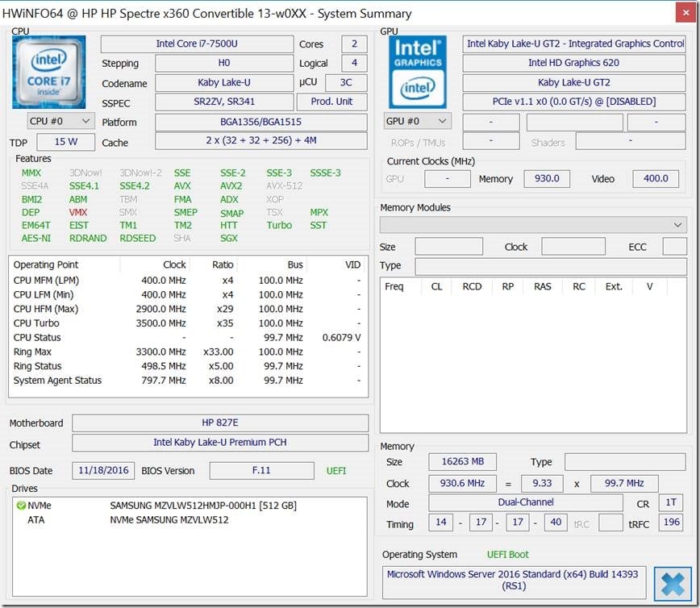Click the GPU Memory clock value "930.0"

pyautogui.click(x=547, y=178)
